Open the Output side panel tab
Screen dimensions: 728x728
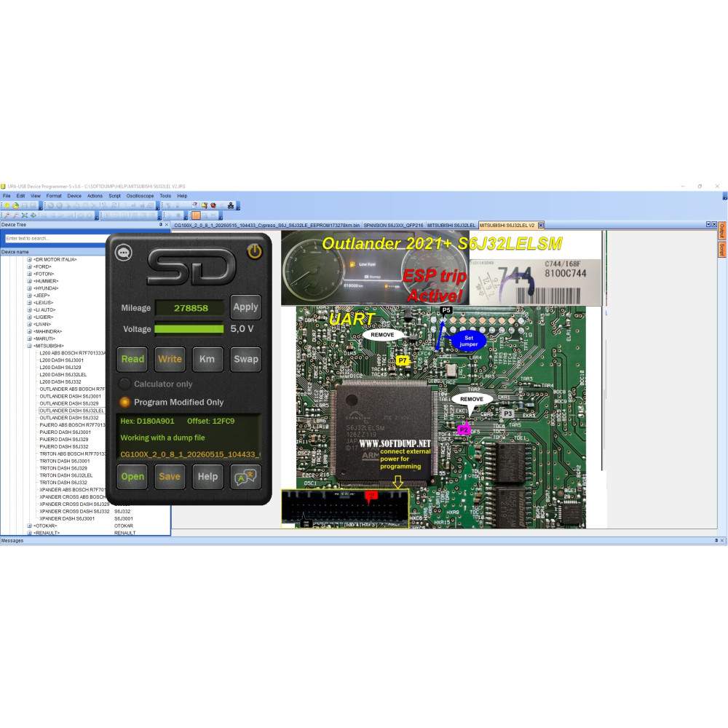[722, 232]
